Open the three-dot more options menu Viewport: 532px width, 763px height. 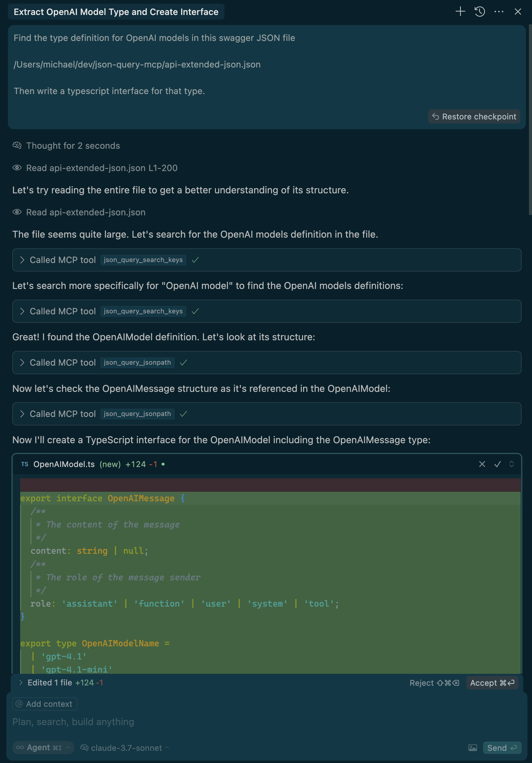pos(499,12)
